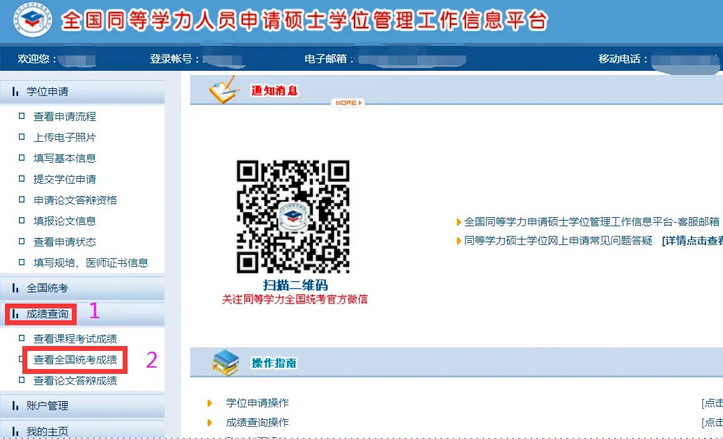Click the arrow bullet before 成绩查询操作
Viewport: 723px width, 439px height.
210,422
